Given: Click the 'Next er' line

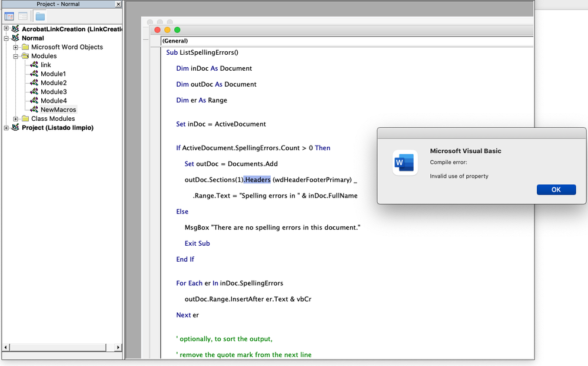Looking at the screenshot, I should click(x=188, y=315).
